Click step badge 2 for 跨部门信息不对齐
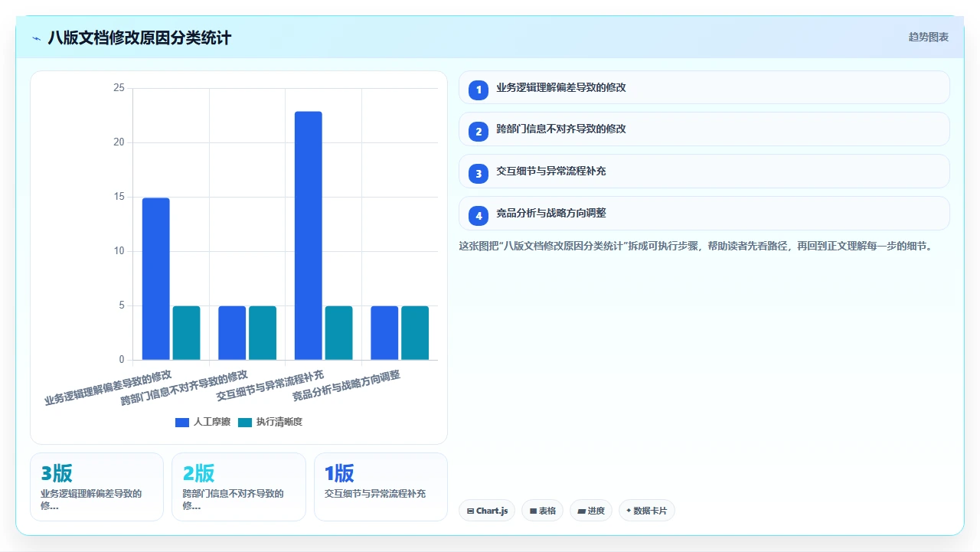 tap(479, 131)
